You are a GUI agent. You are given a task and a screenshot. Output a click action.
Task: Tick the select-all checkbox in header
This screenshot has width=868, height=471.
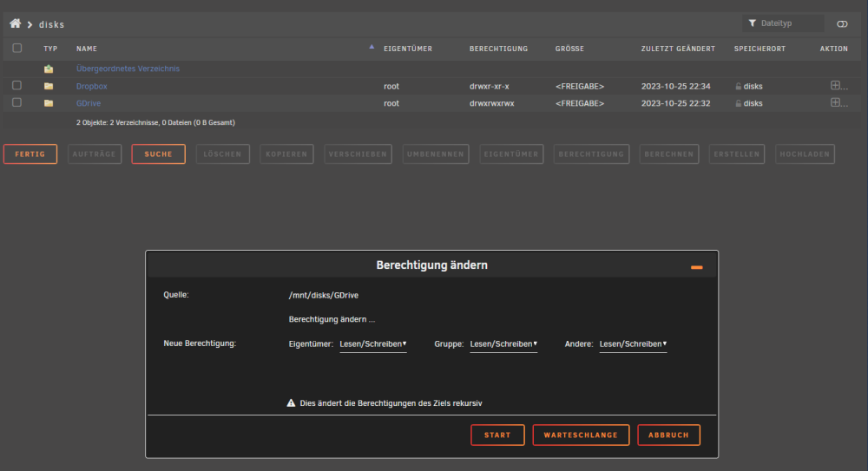pos(17,49)
